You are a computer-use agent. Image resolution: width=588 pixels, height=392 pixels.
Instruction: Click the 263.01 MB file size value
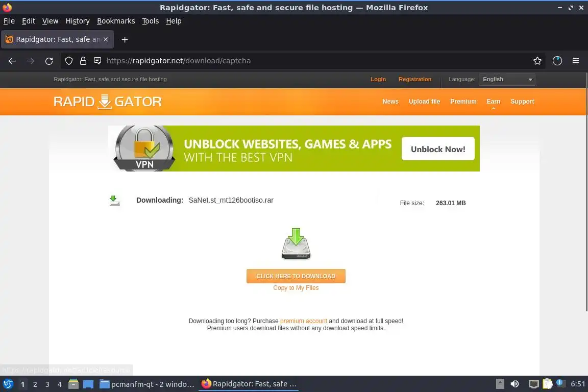pyautogui.click(x=451, y=203)
